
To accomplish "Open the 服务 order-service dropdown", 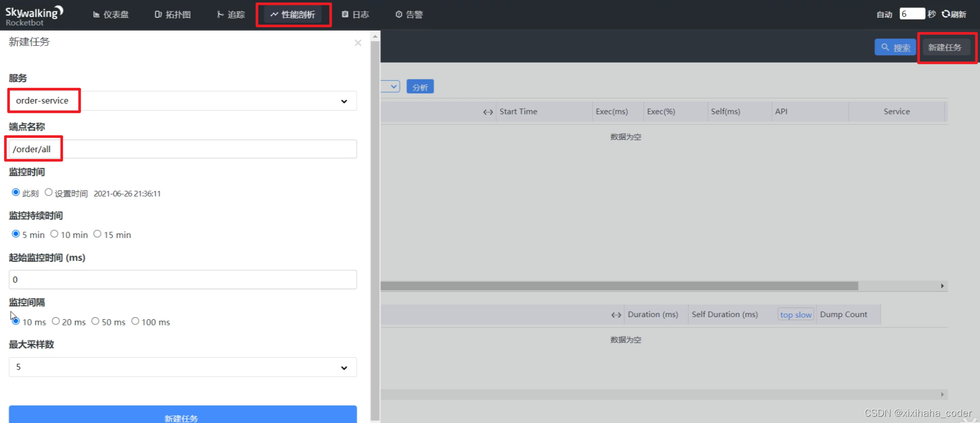I will pos(183,101).
